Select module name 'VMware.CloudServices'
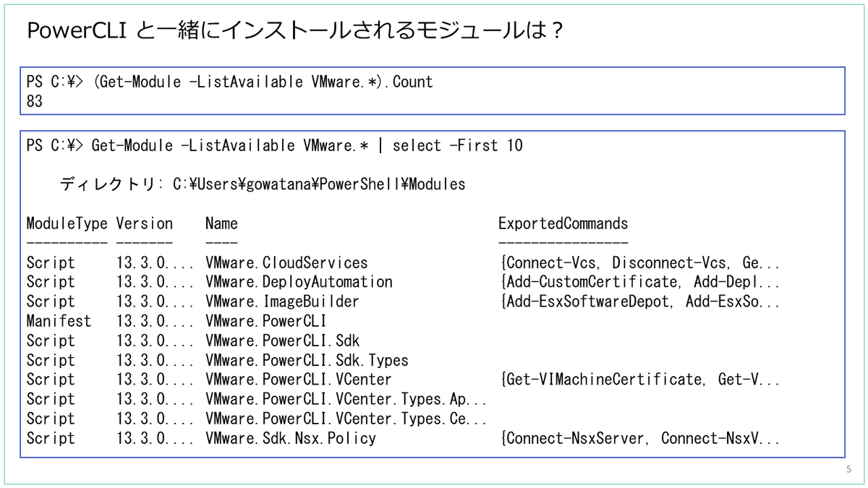This screenshot has width=868, height=488. pyautogui.click(x=286, y=263)
